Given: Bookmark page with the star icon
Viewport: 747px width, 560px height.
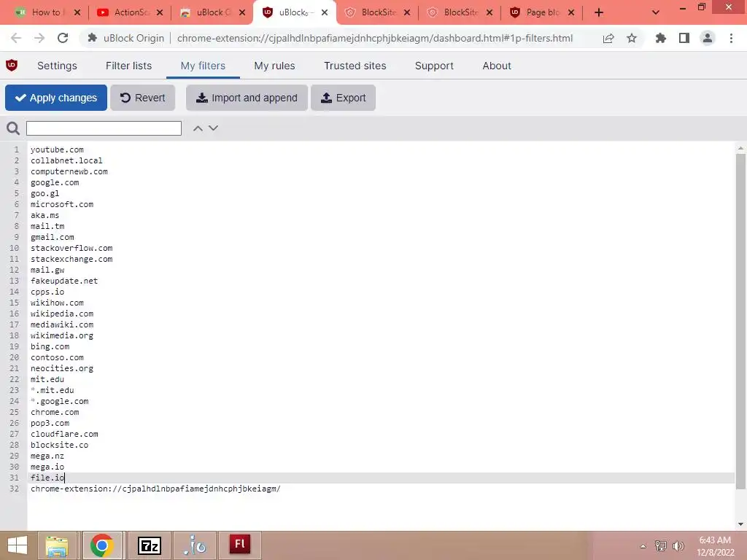Looking at the screenshot, I should pos(632,38).
